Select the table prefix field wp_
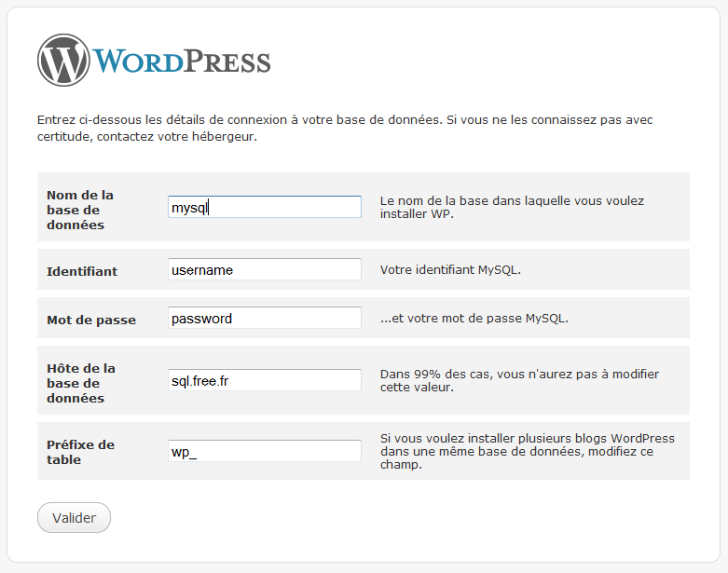Screen dimensions: 728x573 click(x=264, y=451)
